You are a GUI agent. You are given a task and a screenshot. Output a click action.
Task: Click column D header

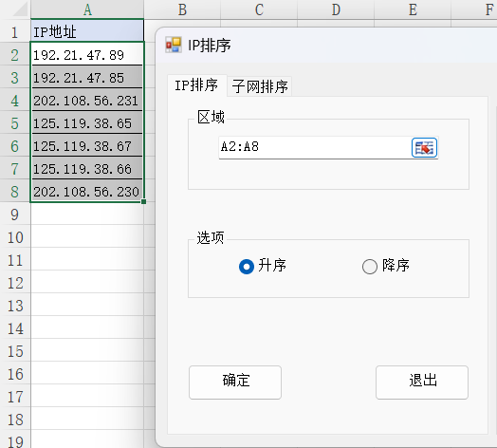[336, 9]
